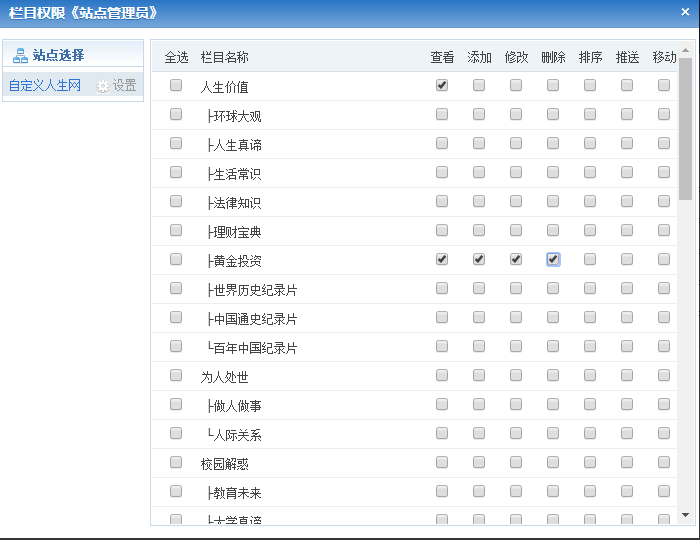Uncheck 删除 permission for 黄金投资
700x540 pixels.
coord(553,260)
